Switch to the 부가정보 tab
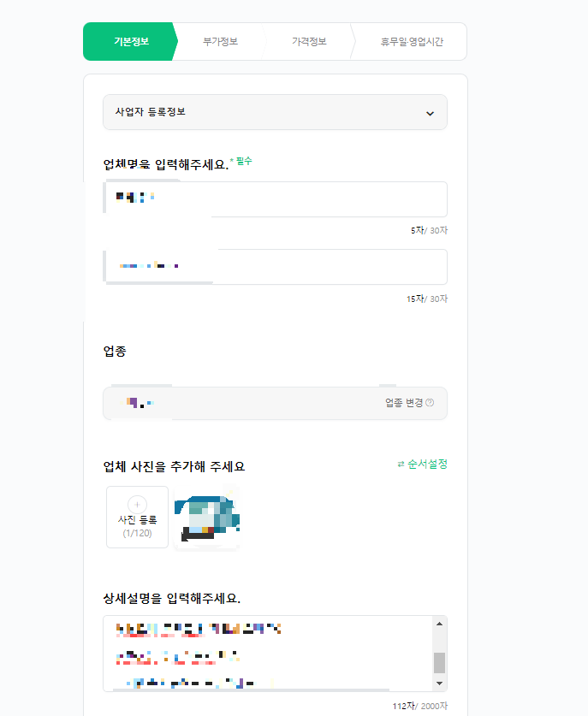This screenshot has width=588, height=716. tap(221, 39)
